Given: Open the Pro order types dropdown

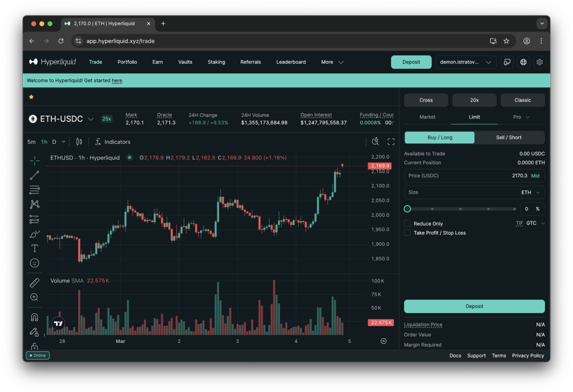Looking at the screenshot, I should pyautogui.click(x=521, y=117).
